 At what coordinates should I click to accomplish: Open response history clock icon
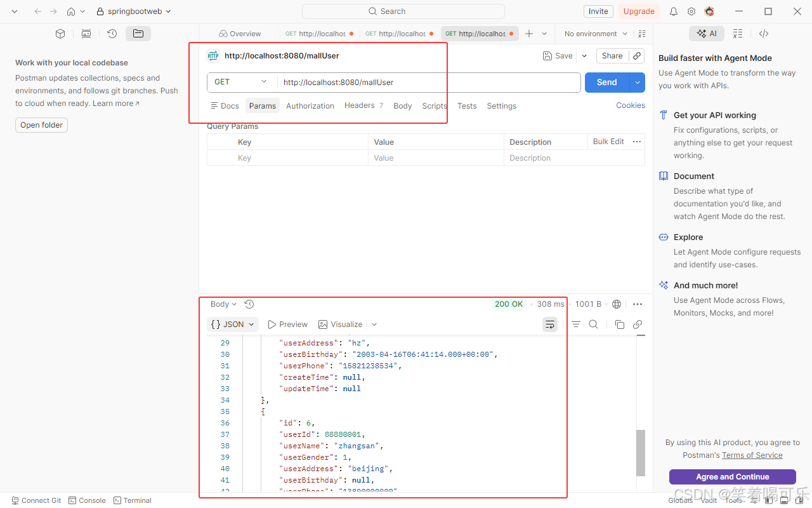(x=249, y=304)
